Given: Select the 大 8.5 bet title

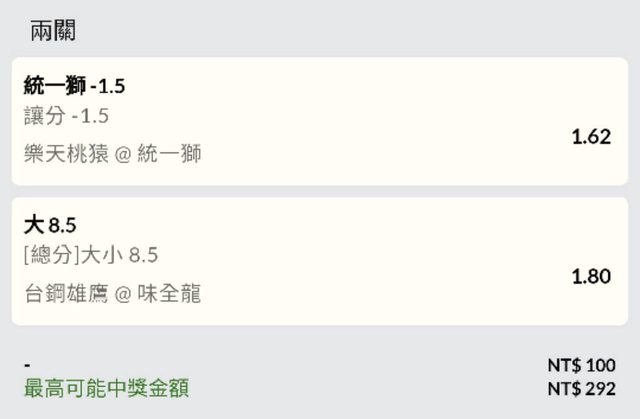Looking at the screenshot, I should point(50,226).
